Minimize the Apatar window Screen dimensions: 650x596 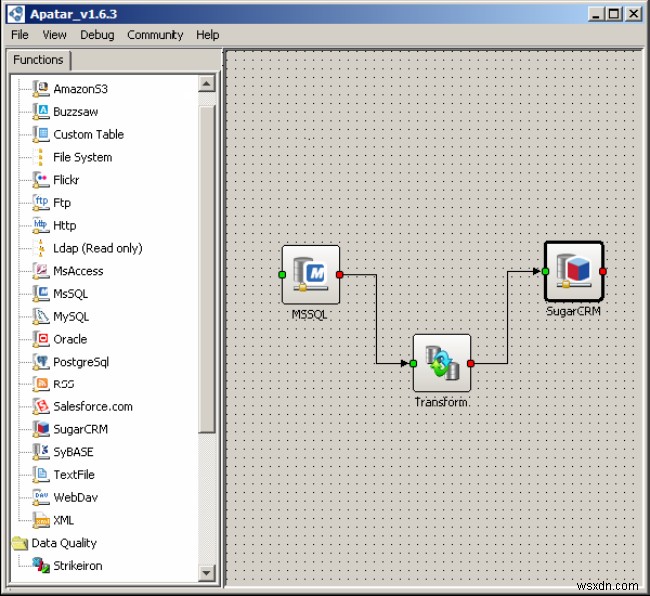point(596,15)
